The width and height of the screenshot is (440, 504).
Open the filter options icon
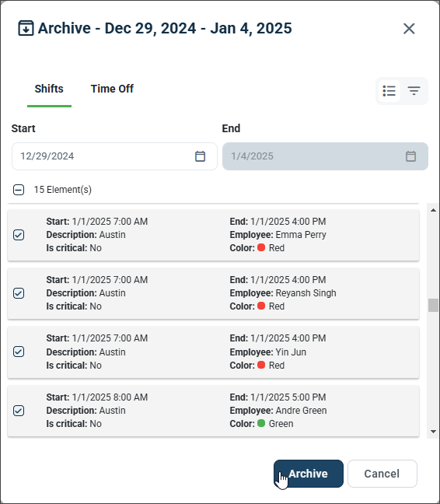(414, 91)
